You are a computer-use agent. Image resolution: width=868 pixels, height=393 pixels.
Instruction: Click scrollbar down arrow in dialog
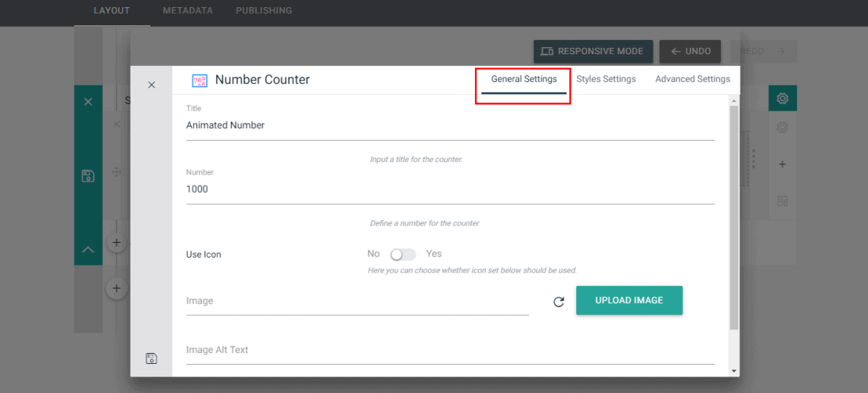(734, 371)
